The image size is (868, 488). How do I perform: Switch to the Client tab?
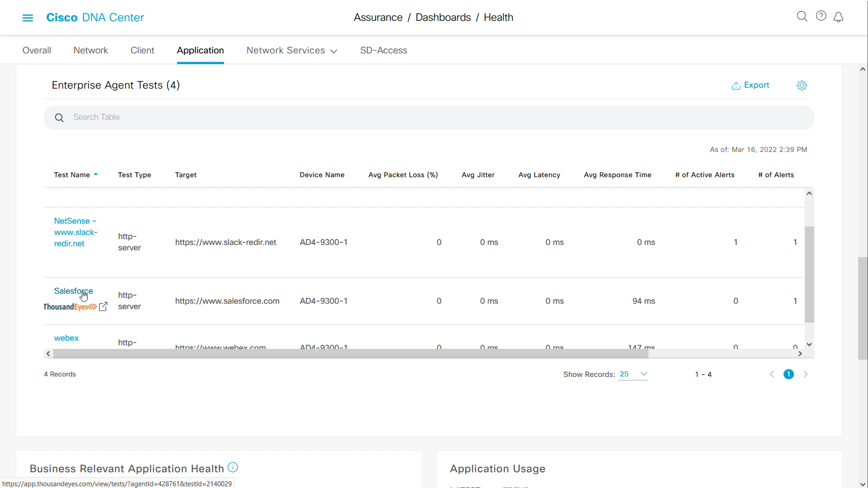click(142, 50)
